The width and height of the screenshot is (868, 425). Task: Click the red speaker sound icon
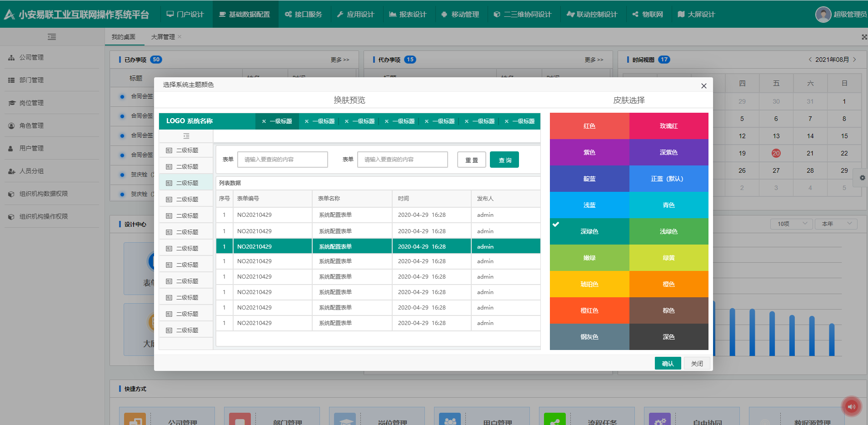coord(852,406)
